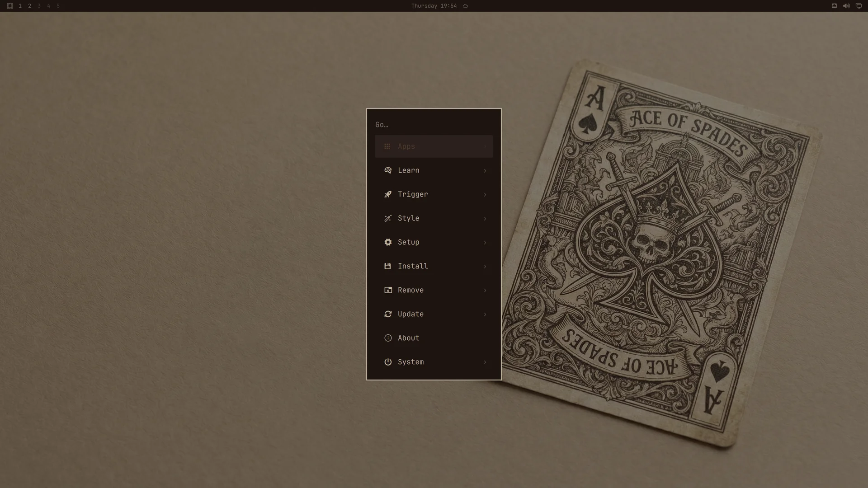This screenshot has width=868, height=488.
Task: Focus the Go… search field
Action: [x=434, y=125]
